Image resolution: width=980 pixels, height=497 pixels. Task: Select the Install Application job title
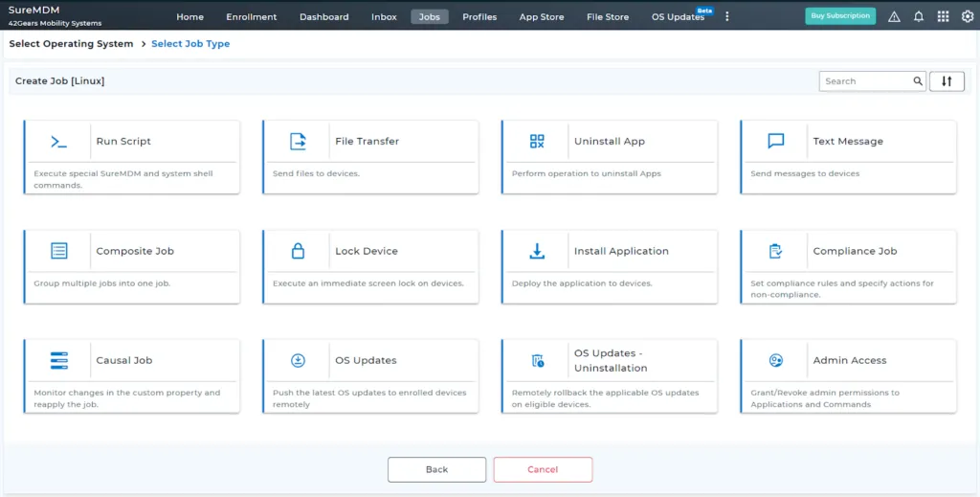click(x=621, y=251)
